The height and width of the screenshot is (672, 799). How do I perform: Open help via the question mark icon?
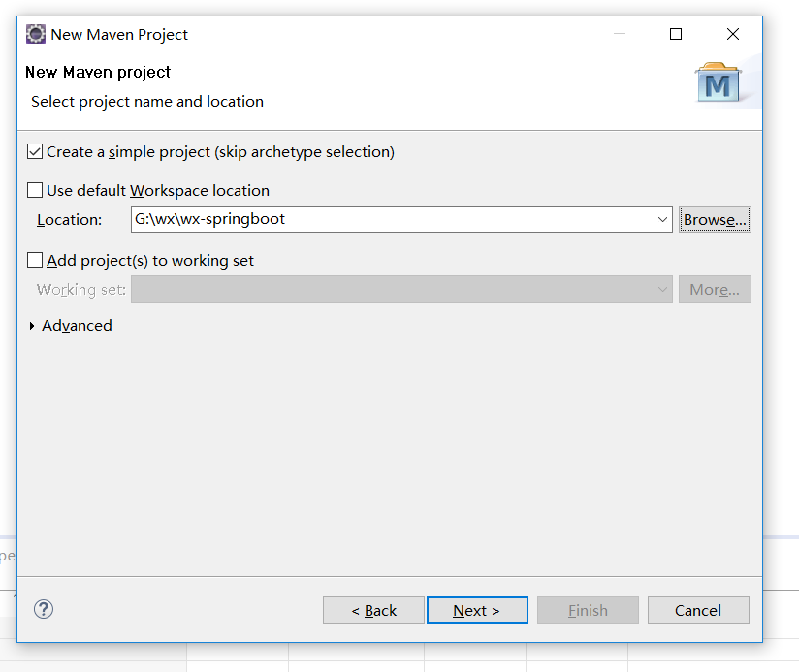[x=44, y=609]
